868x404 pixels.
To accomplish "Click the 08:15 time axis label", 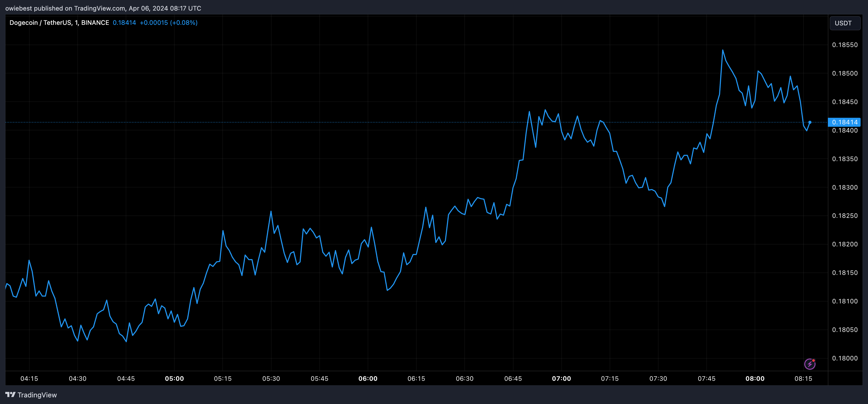I will [803, 378].
